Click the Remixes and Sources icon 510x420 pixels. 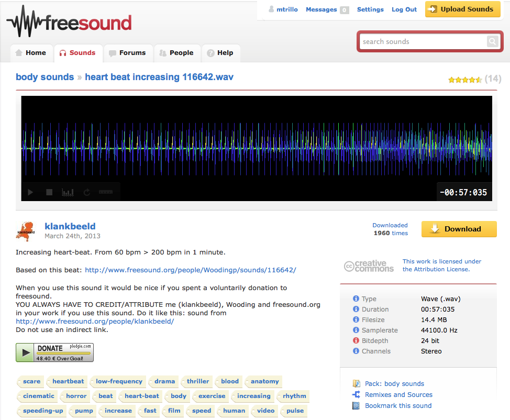[x=356, y=395]
